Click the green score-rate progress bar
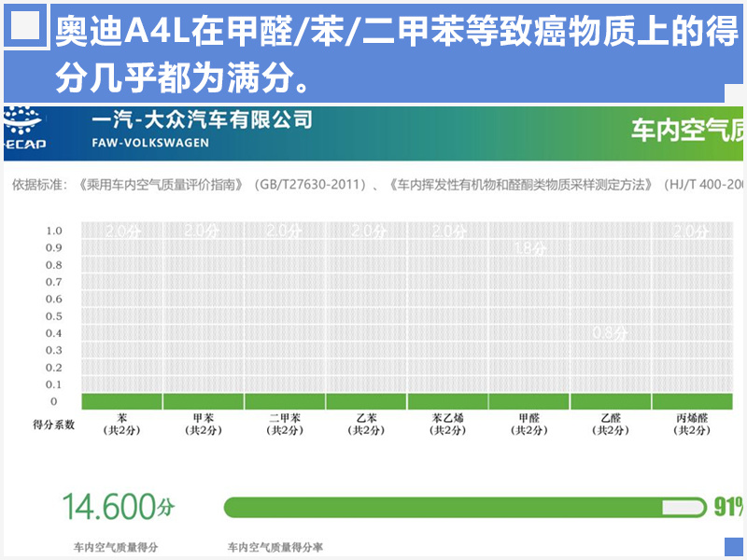 [x=465, y=508]
